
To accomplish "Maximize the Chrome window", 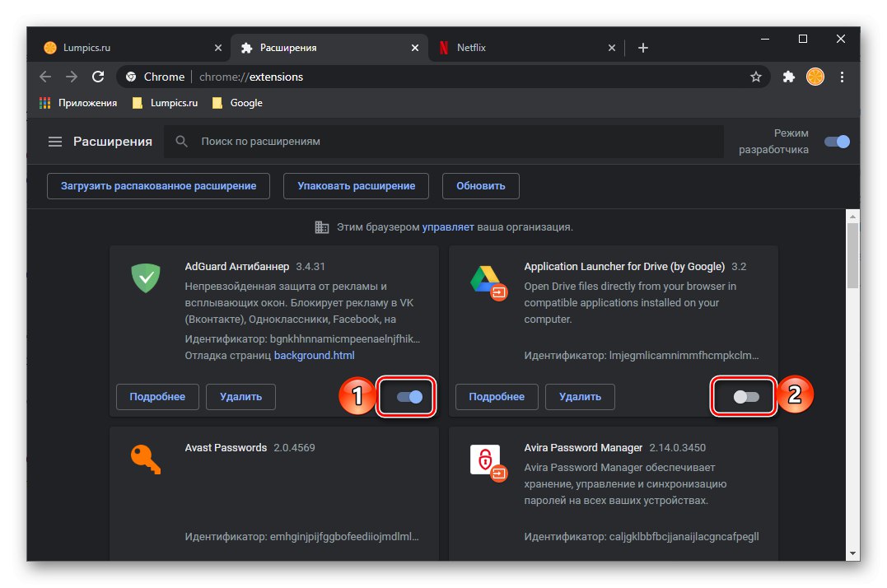I will [x=803, y=39].
